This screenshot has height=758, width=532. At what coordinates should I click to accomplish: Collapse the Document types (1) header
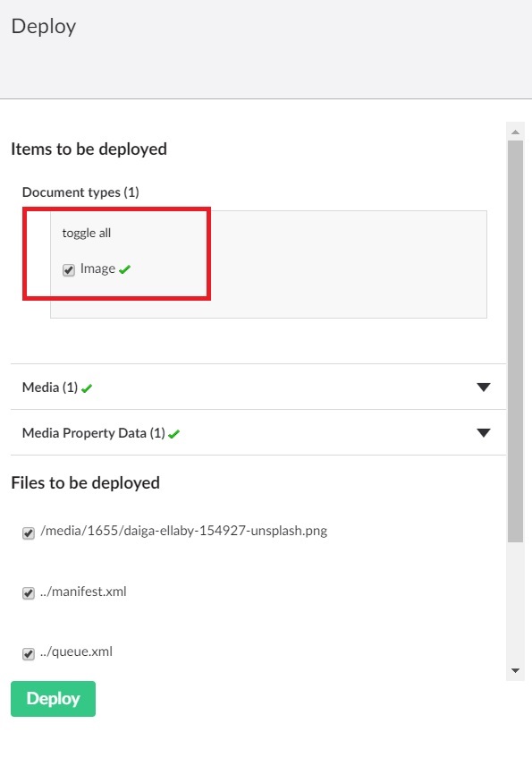(80, 192)
